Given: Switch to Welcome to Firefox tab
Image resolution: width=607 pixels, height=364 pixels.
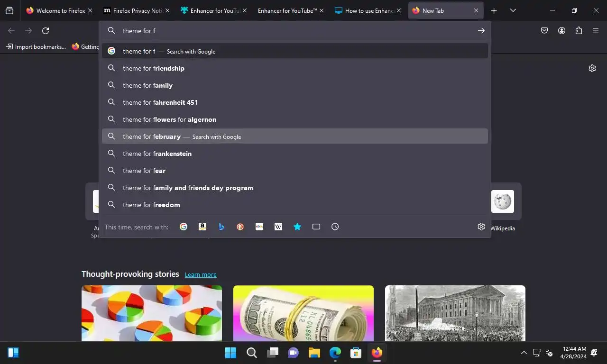Looking at the screenshot, I should pyautogui.click(x=60, y=10).
